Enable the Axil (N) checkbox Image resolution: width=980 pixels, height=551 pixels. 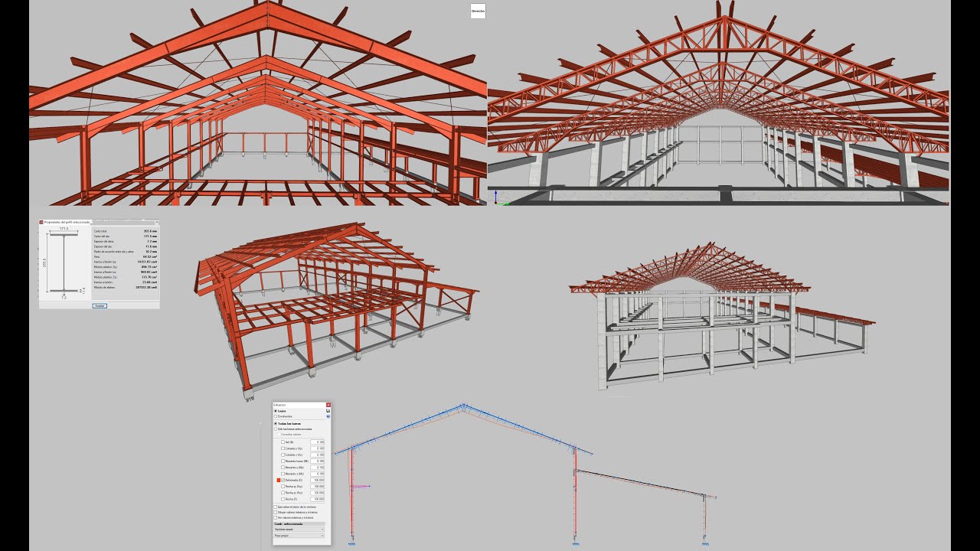(283, 442)
